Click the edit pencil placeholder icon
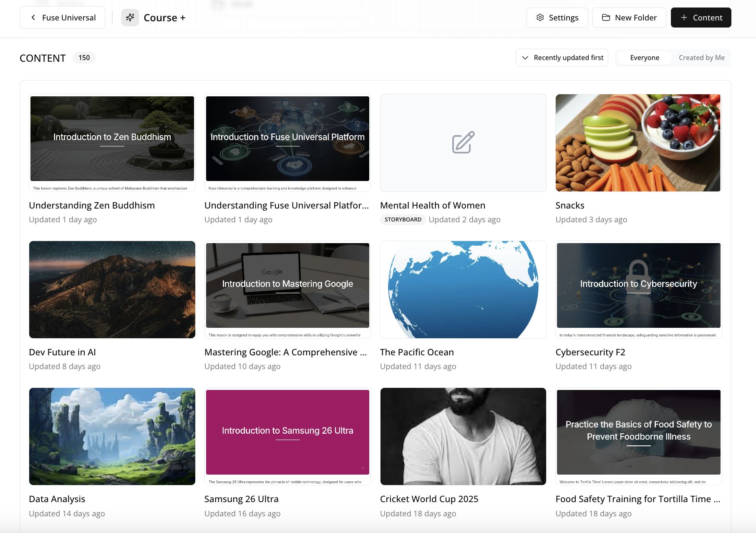The image size is (756, 533). pos(463,143)
